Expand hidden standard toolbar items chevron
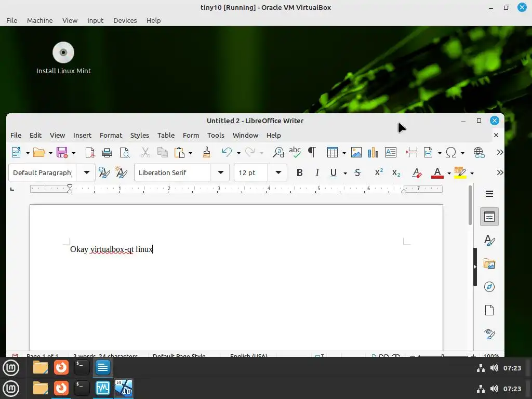The height and width of the screenshot is (399, 532). (500, 152)
